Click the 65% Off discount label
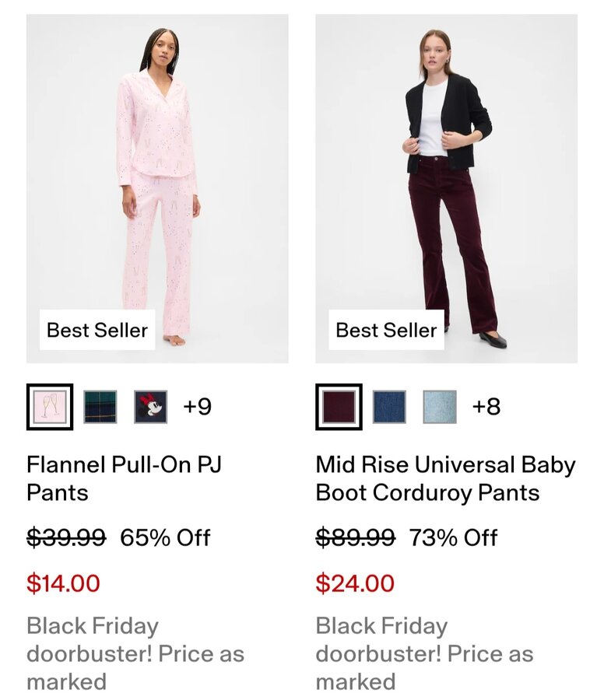The width and height of the screenshot is (604, 700). 165,537
